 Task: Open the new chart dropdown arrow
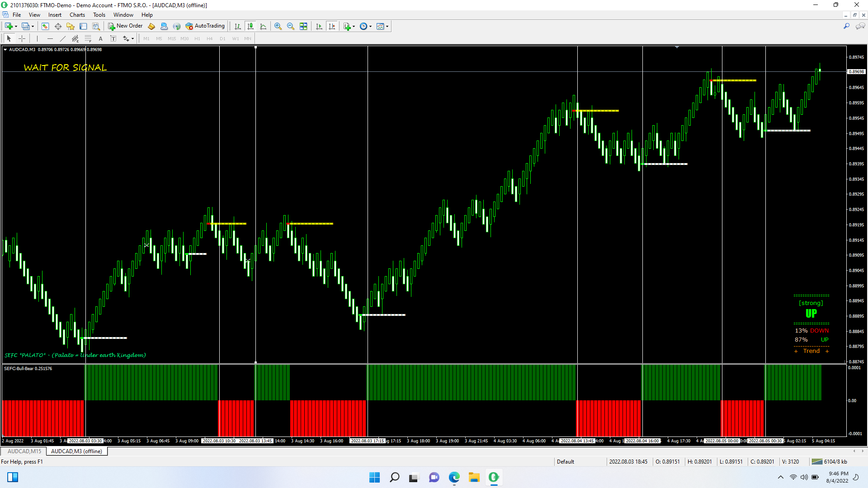(x=16, y=26)
